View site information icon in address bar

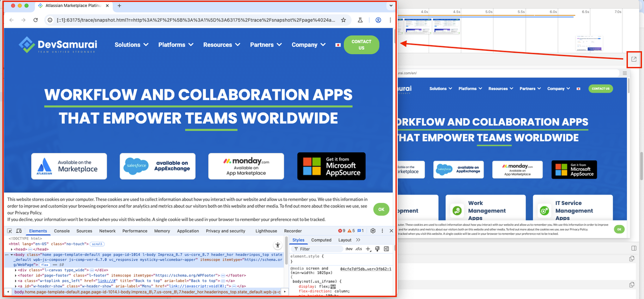click(50, 20)
